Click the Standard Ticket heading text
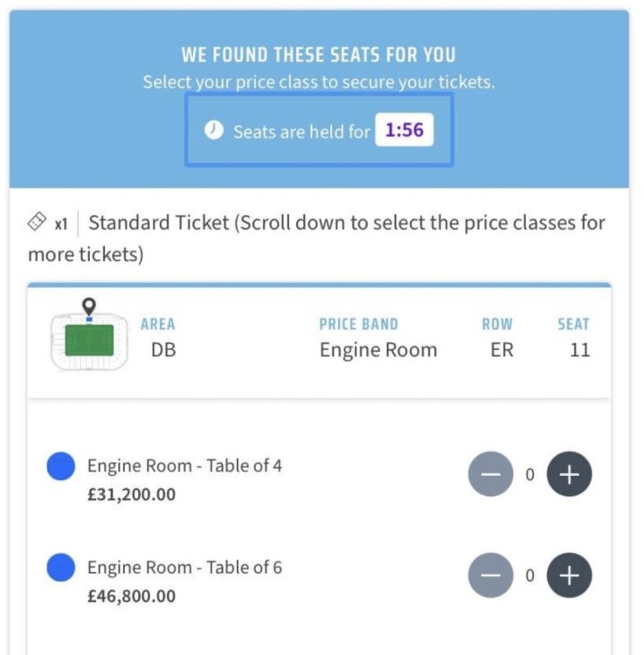 point(158,222)
